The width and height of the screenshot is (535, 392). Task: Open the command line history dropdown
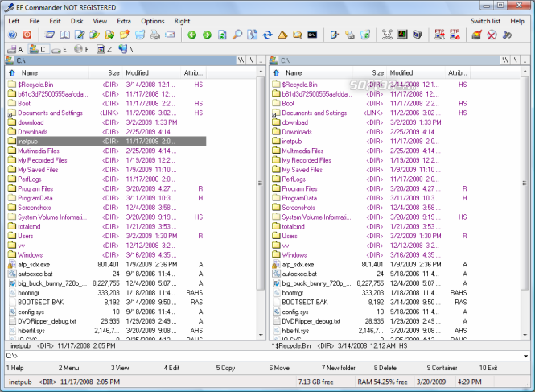tap(525, 356)
